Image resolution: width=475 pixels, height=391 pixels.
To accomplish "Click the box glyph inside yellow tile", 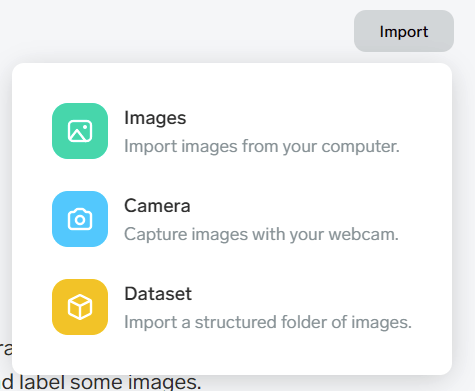I will pos(80,307).
